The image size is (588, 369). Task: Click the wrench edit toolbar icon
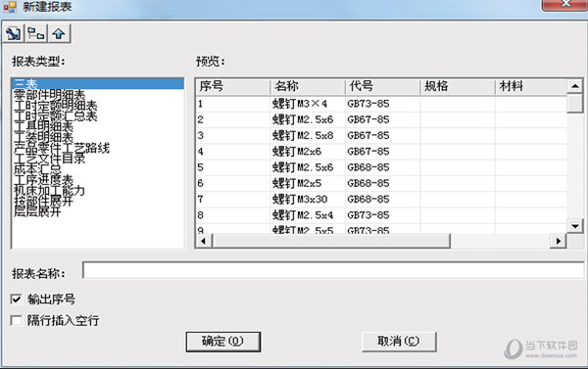coord(14,33)
